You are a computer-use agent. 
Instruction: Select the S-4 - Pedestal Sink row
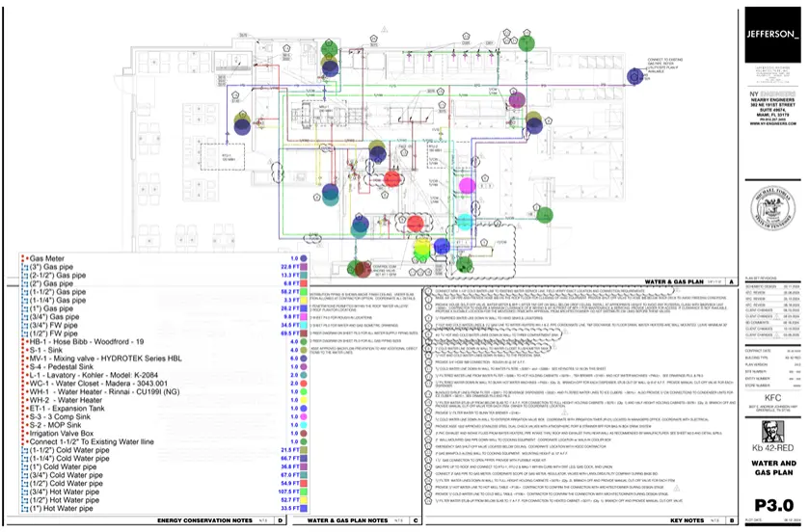click(164, 366)
